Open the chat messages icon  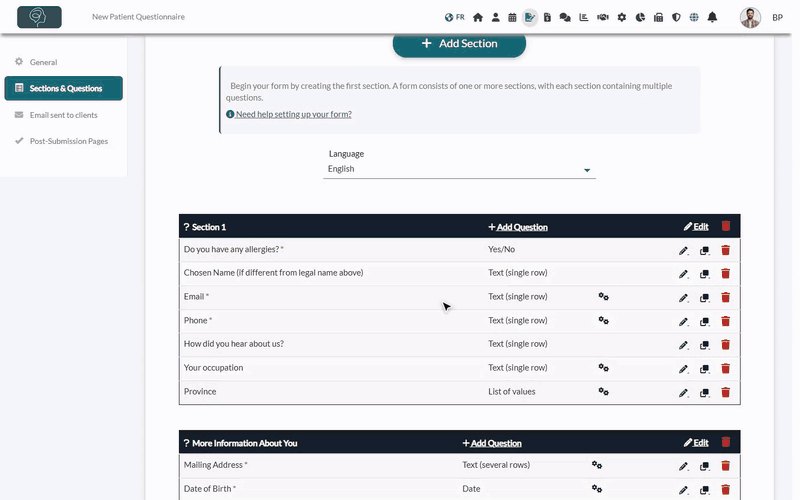pos(565,17)
